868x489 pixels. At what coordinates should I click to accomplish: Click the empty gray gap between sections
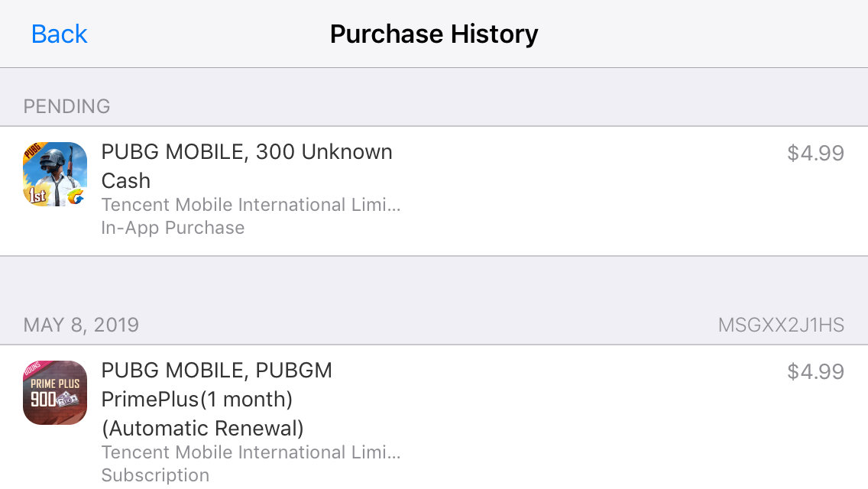(434, 281)
